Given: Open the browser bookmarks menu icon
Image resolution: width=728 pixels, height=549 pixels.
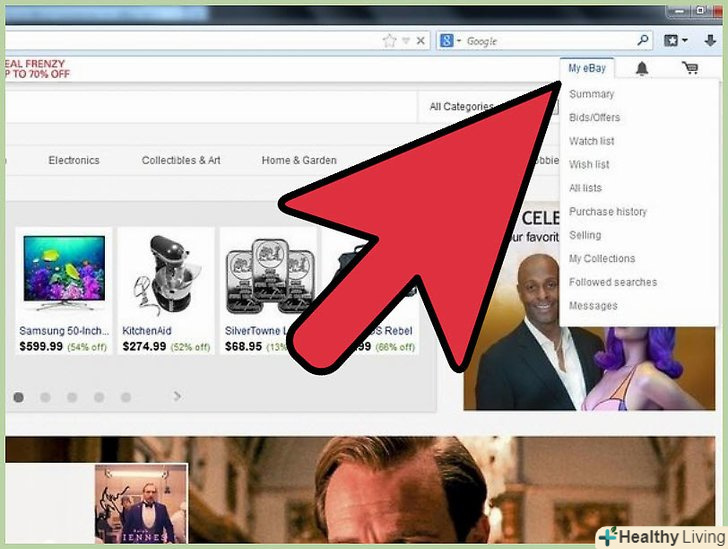Looking at the screenshot, I should (675, 41).
